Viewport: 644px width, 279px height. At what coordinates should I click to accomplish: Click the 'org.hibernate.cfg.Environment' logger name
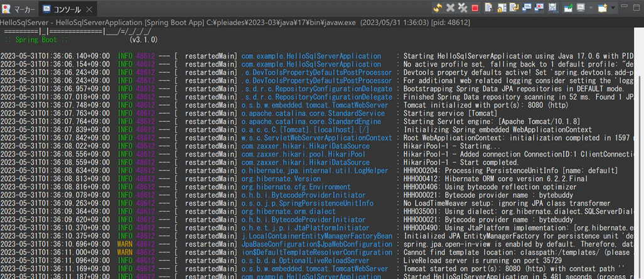point(296,187)
